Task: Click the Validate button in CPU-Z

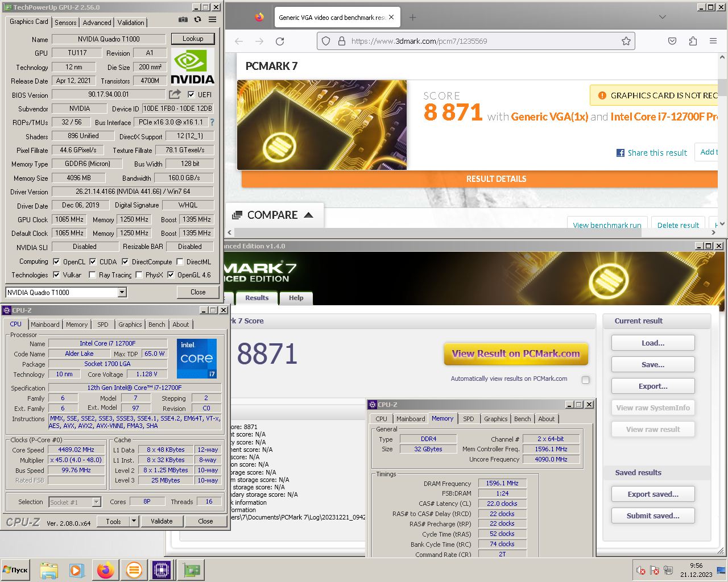Action: point(162,521)
